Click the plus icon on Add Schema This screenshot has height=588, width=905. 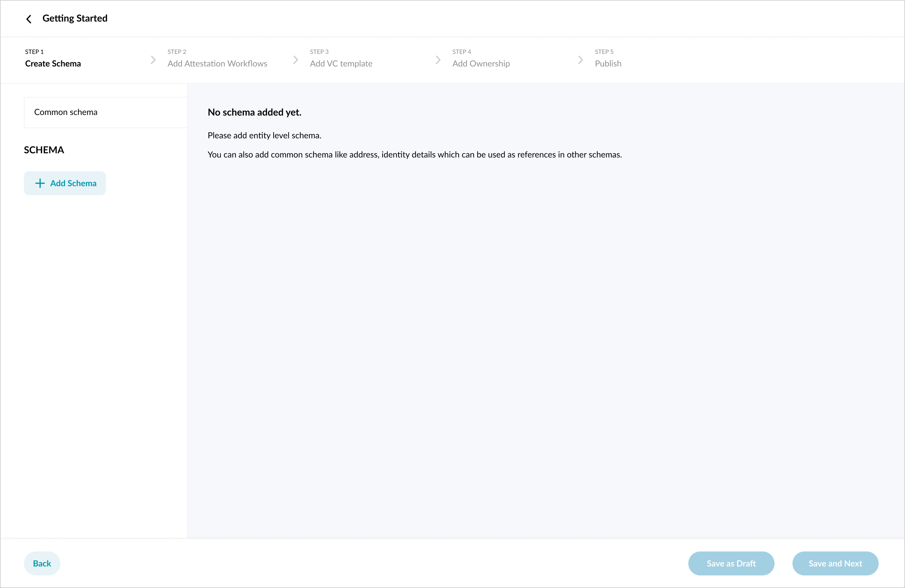pos(40,183)
